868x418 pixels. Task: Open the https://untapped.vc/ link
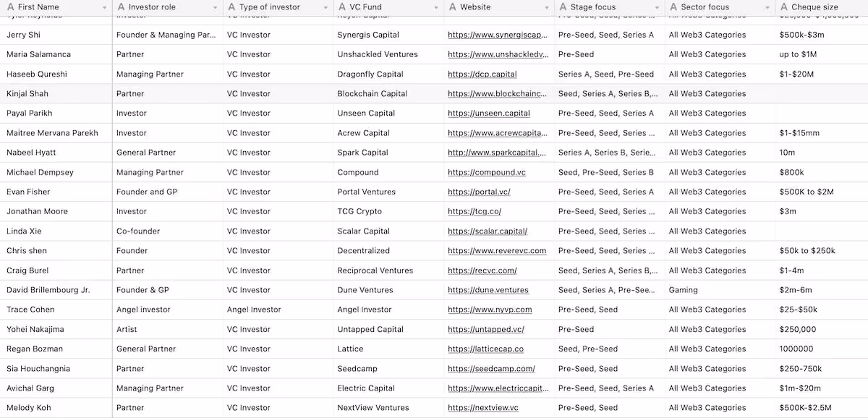(x=486, y=329)
